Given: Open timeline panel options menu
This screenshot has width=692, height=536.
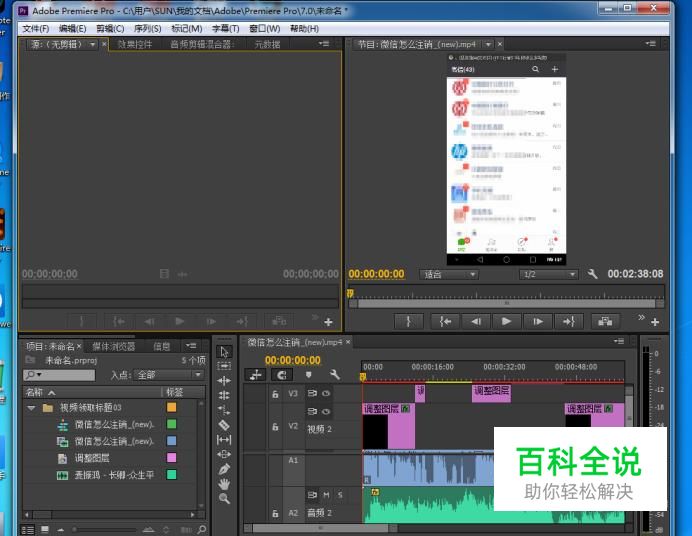Looking at the screenshot, I should (619, 341).
